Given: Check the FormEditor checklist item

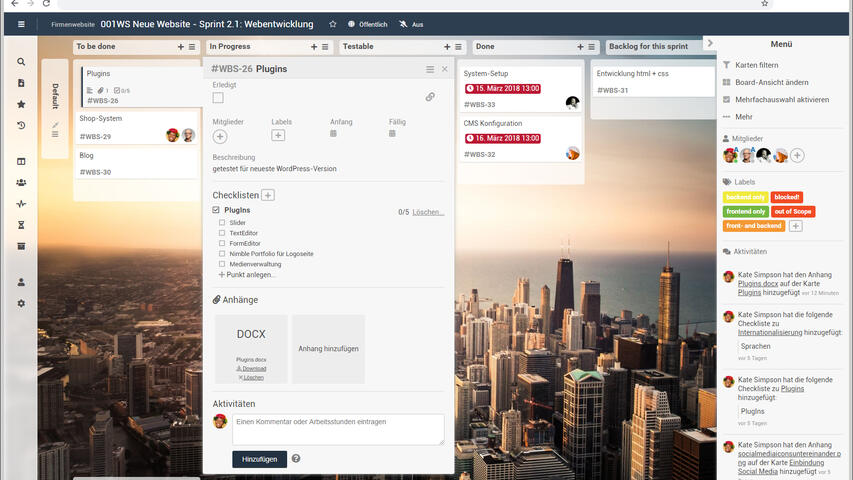Looking at the screenshot, I should [x=222, y=243].
